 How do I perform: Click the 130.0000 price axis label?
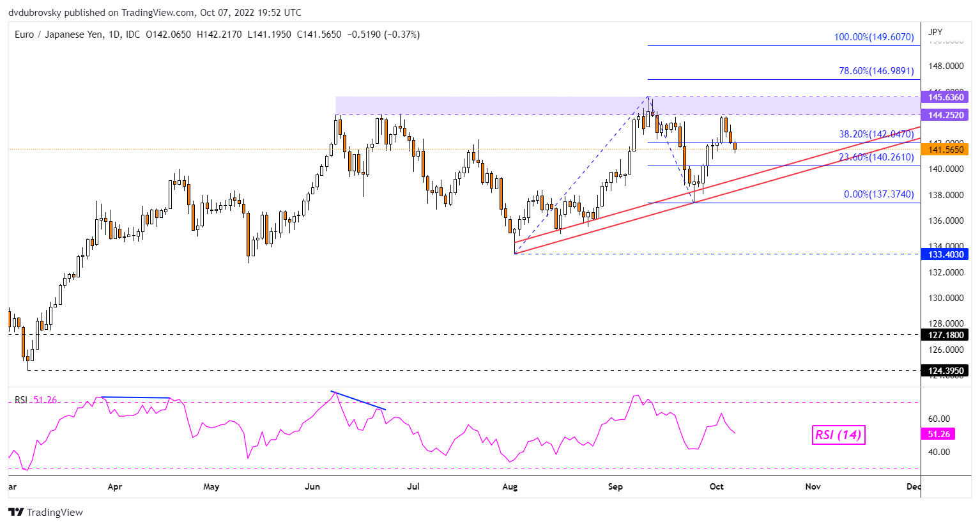[946, 298]
